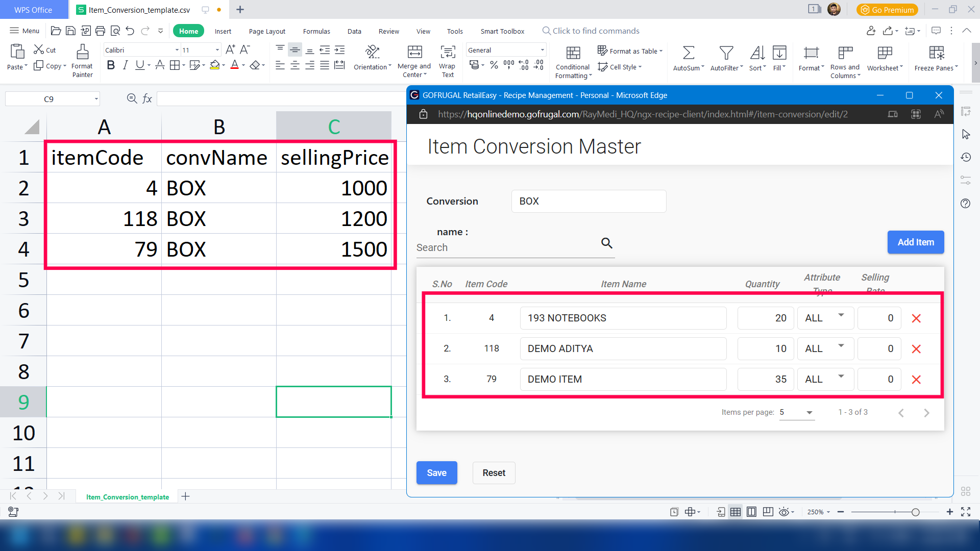Screen dimensions: 980x551
Task: Toggle center horizontal alignment
Action: tap(295, 65)
